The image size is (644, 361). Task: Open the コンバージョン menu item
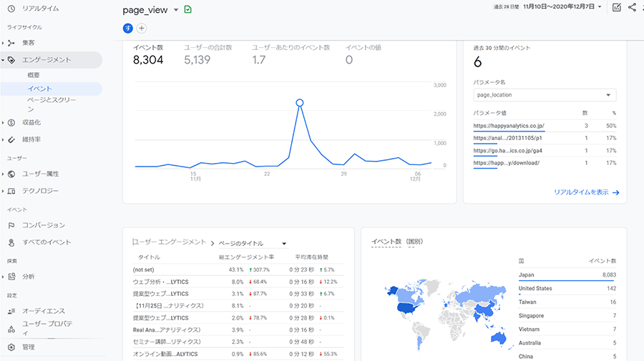[x=44, y=225]
